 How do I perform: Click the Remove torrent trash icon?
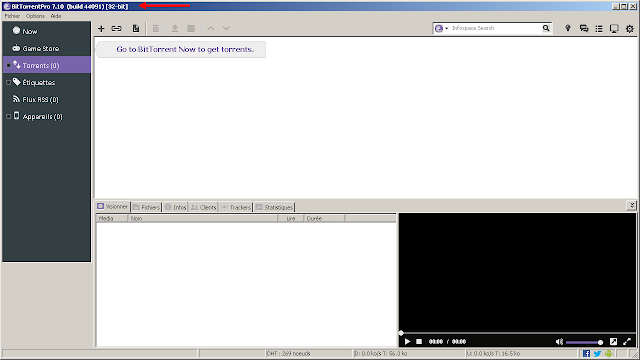(x=156, y=28)
